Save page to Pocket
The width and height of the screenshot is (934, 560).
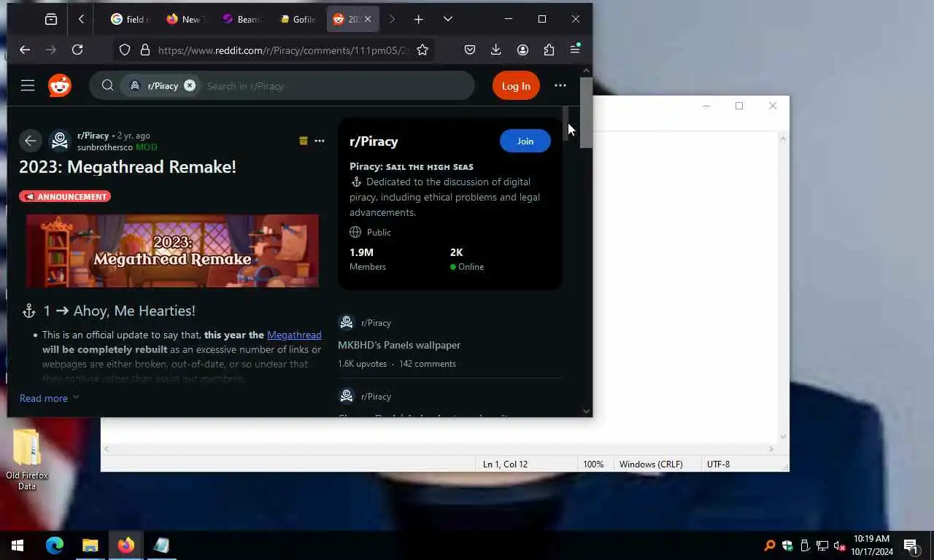click(470, 50)
